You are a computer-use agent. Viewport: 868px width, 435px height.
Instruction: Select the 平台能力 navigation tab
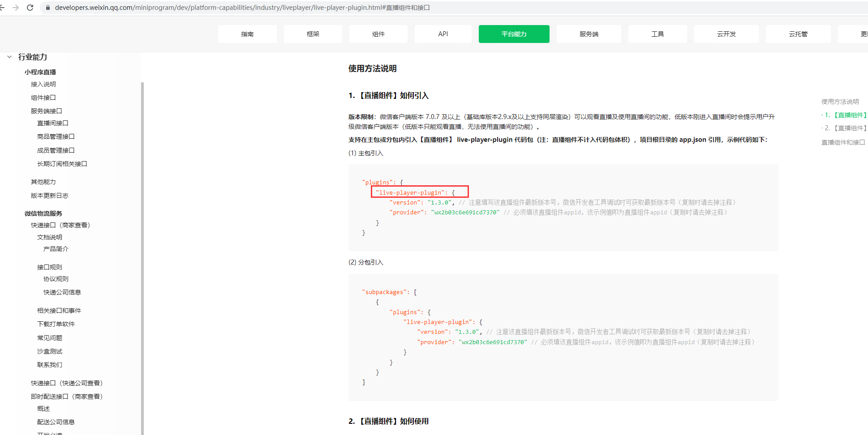point(514,34)
